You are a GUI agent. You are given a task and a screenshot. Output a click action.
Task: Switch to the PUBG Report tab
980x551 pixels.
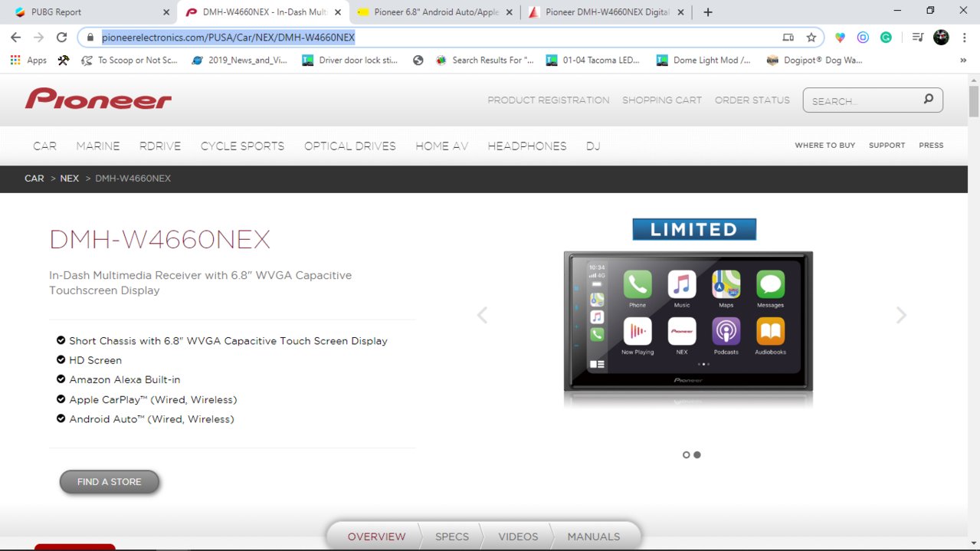(89, 12)
